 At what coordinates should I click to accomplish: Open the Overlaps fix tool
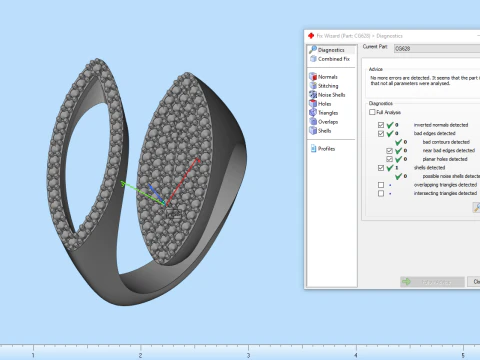pos(324,122)
